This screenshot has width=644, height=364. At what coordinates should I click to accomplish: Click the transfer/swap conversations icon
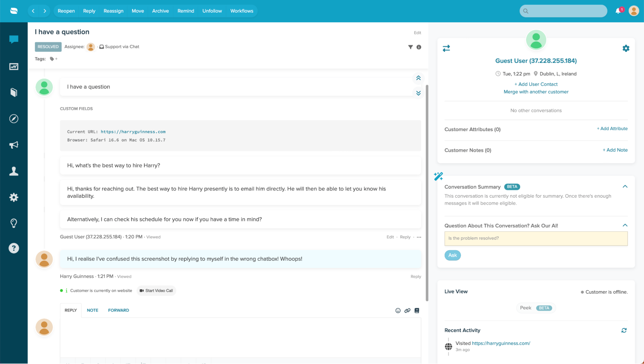(x=446, y=48)
